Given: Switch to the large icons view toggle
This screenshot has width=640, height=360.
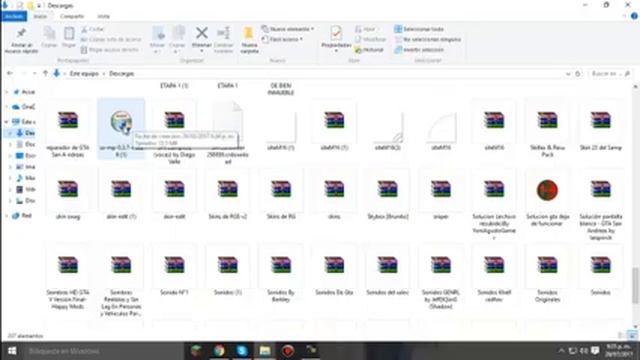Looking at the screenshot, I should (632, 336).
